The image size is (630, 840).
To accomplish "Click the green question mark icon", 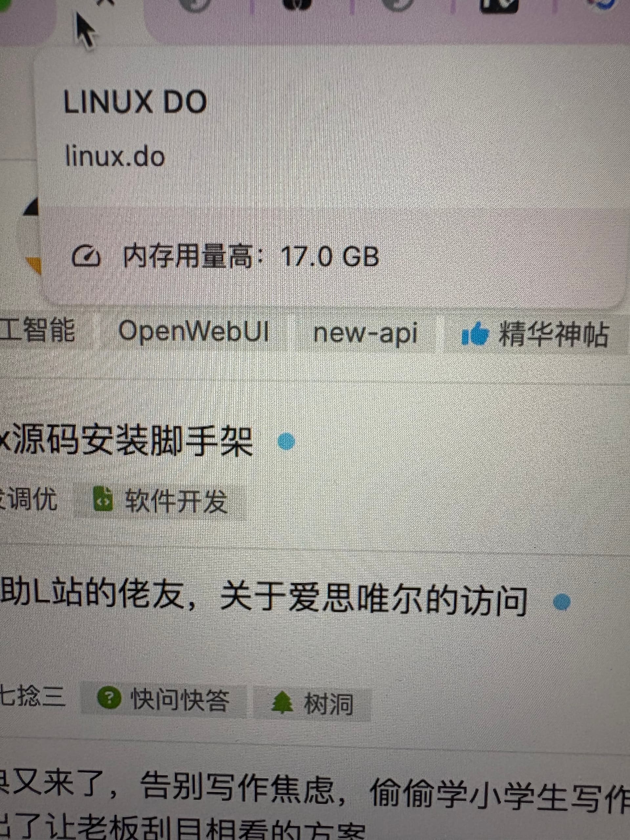I will point(109,697).
